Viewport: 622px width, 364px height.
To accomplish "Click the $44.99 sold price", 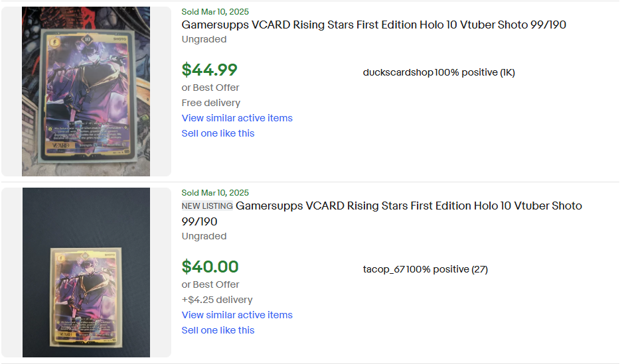I will click(x=209, y=70).
